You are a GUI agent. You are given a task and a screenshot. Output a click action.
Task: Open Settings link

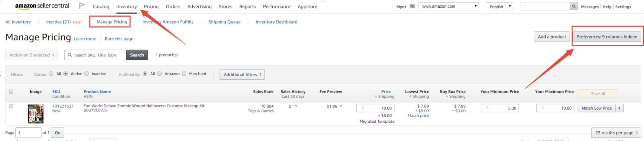(x=623, y=7)
